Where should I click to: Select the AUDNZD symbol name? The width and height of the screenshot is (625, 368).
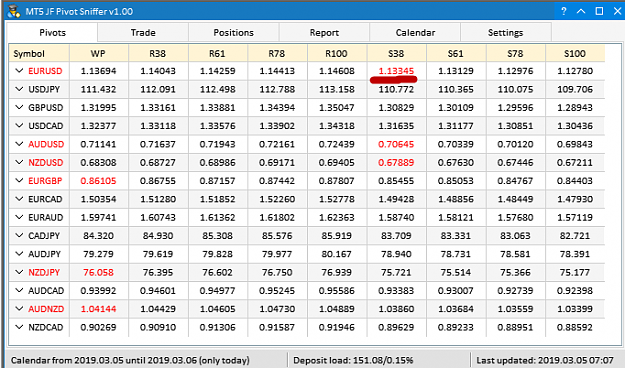click(46, 309)
